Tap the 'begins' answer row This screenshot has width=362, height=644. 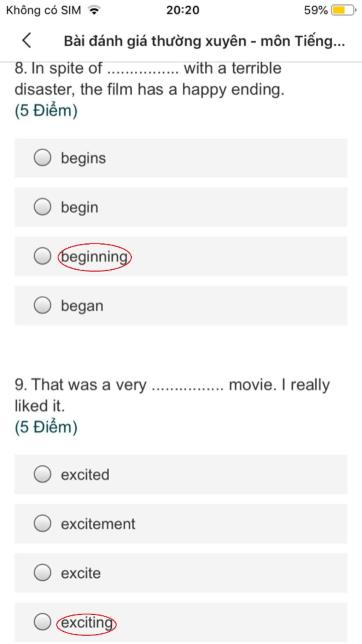pos(212,158)
